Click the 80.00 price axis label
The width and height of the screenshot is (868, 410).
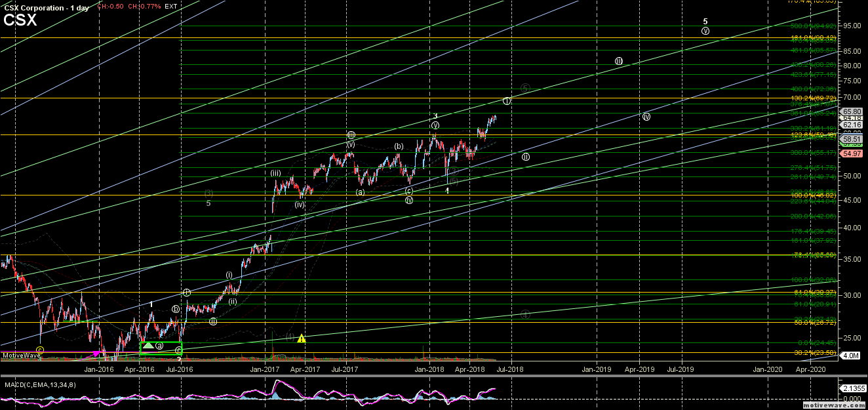852,66
